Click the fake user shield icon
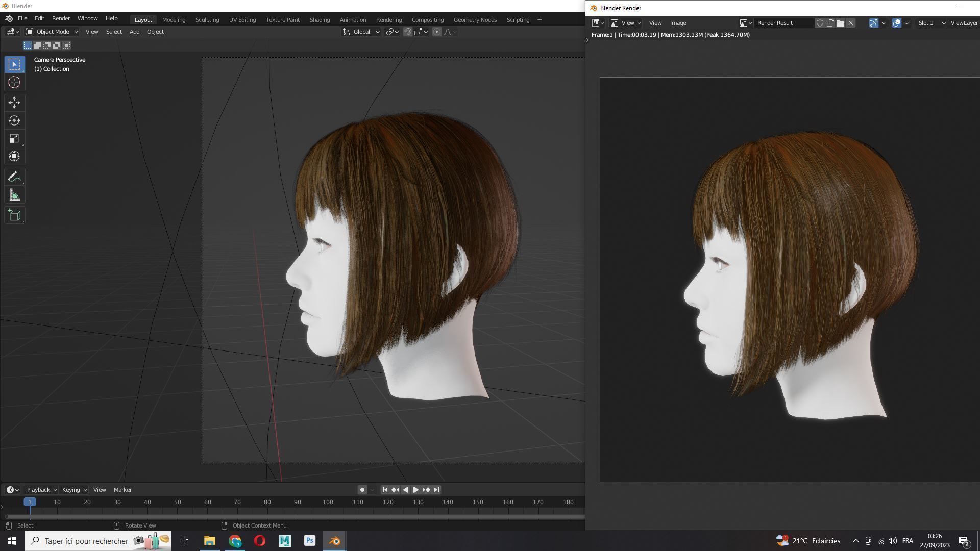The image size is (980, 551). [820, 23]
